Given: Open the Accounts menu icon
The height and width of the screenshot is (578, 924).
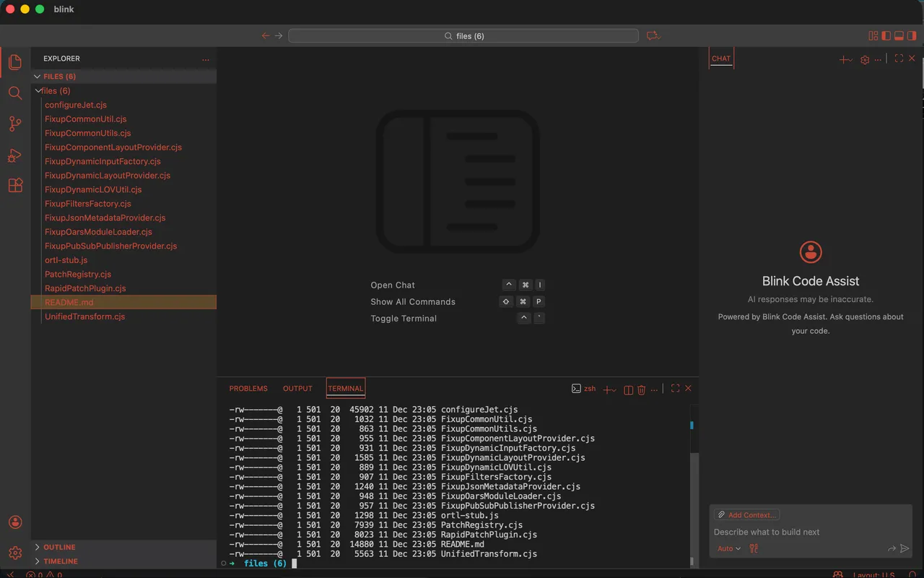Looking at the screenshot, I should [15, 522].
